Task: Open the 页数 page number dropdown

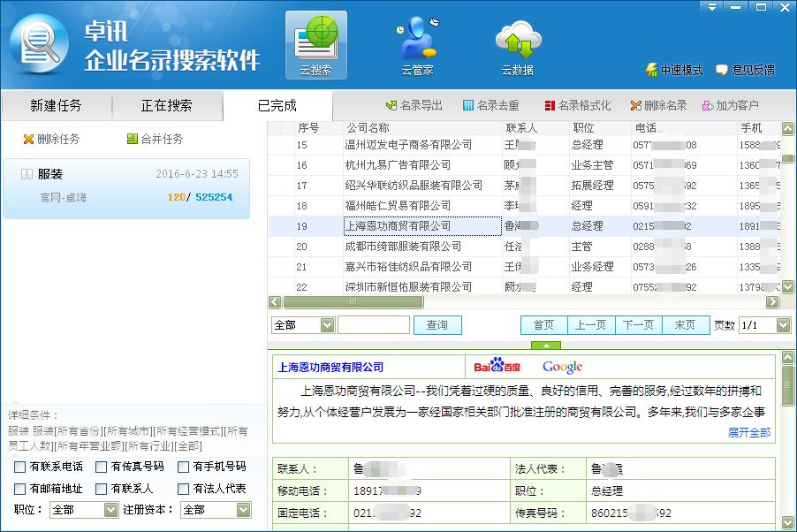Action: [x=783, y=325]
